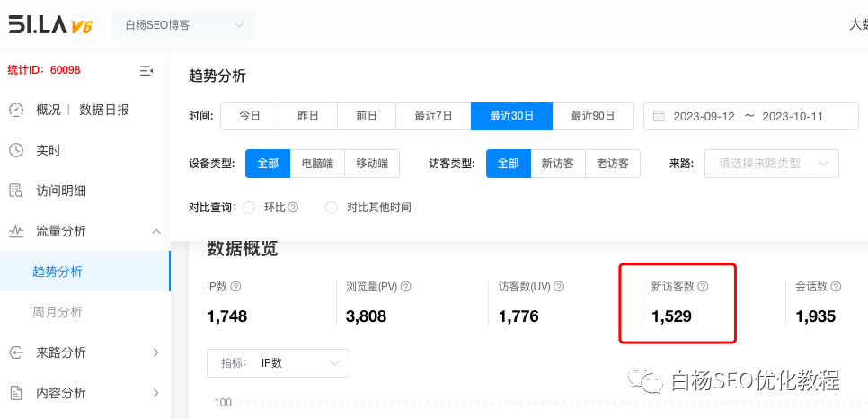The image size is (868, 419).
Task: Click the 流量分析 pulse icon
Action: [x=16, y=231]
